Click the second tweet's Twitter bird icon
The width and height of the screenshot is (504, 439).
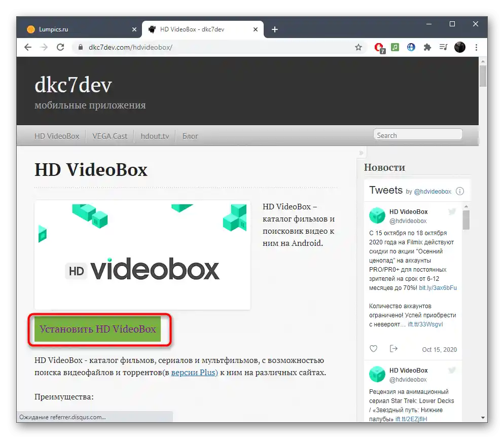click(x=452, y=370)
